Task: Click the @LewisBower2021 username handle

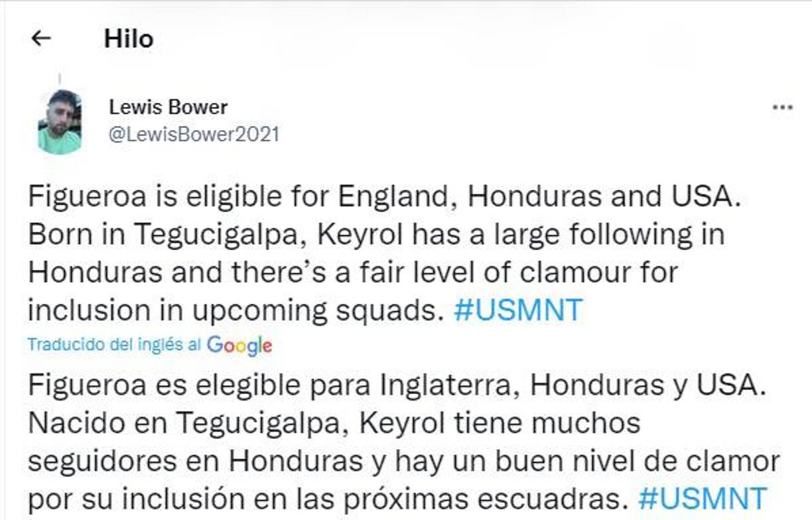Action: pyautogui.click(x=194, y=133)
